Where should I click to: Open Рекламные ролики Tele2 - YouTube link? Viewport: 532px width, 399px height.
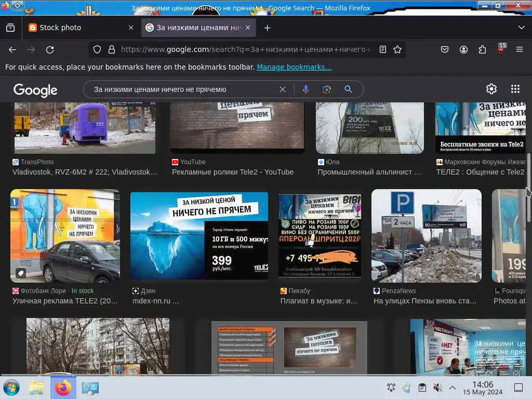point(233,172)
